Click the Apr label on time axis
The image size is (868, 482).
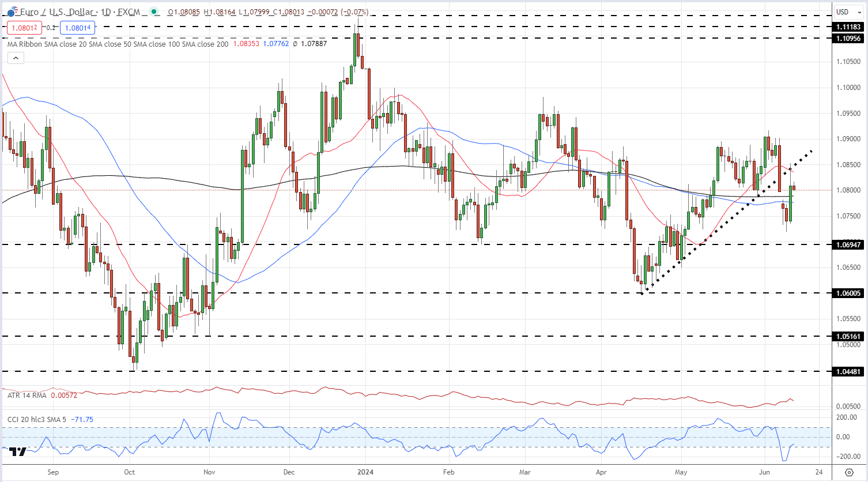pyautogui.click(x=601, y=472)
